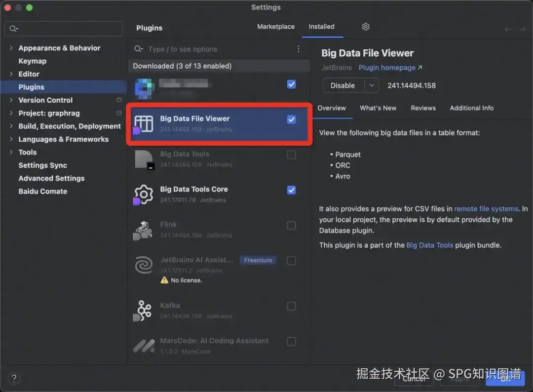Select the Kafka plugin row
This screenshot has height=392, width=533.
click(x=219, y=311)
